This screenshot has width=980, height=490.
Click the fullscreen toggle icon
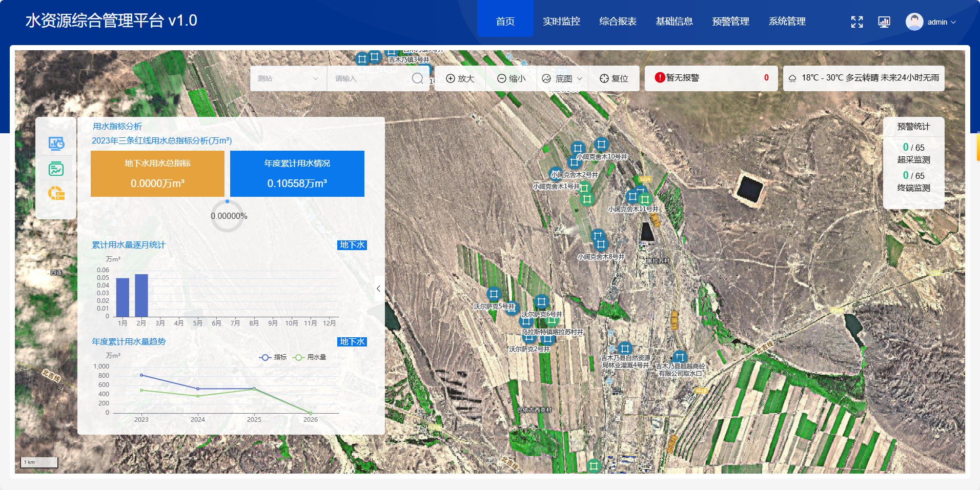coord(856,22)
